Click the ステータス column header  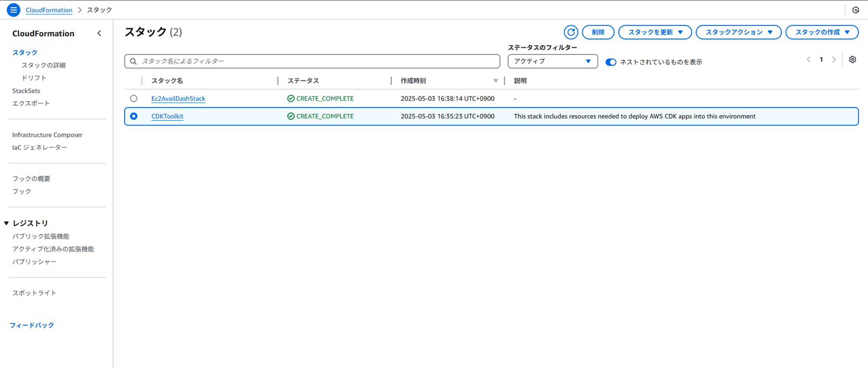click(303, 81)
